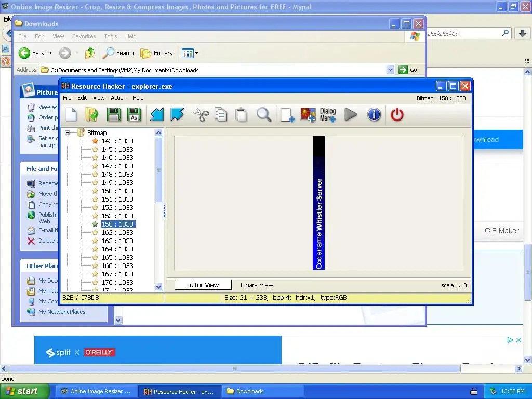Open Action menu in Resource Hacker
The image size is (532, 399).
tap(118, 98)
